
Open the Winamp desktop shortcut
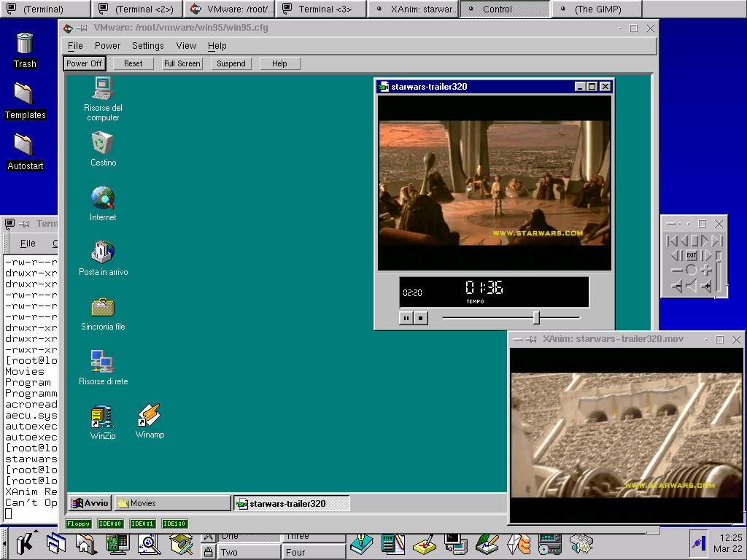pos(150,417)
